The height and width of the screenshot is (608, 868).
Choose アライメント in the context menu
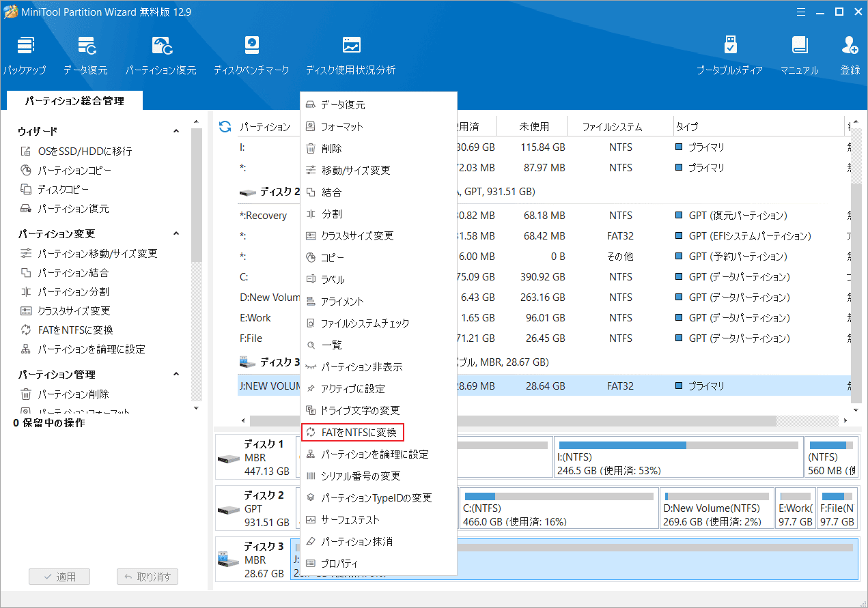click(x=378, y=301)
